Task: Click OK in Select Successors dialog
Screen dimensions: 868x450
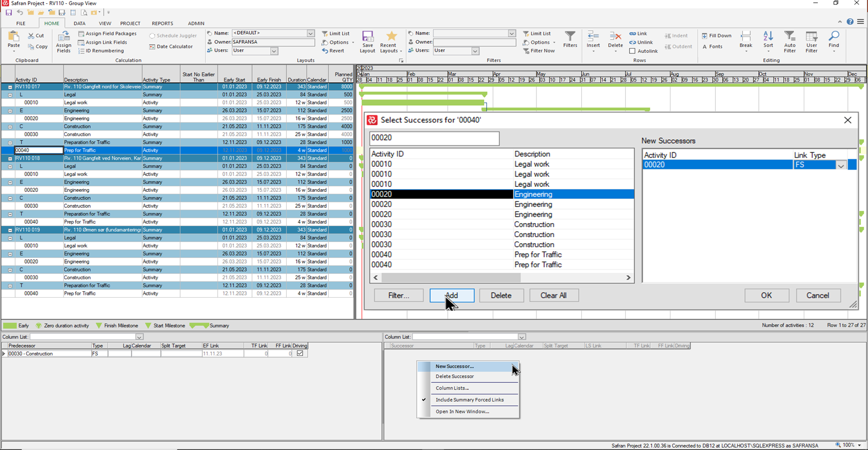Action: point(767,295)
